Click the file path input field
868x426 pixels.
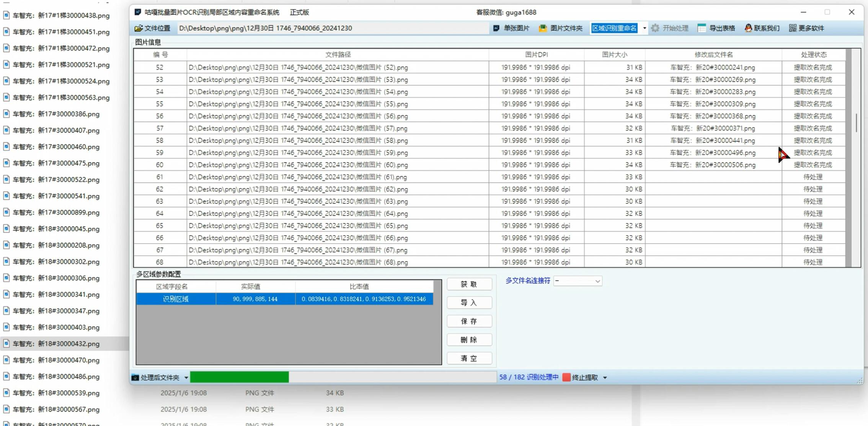tap(333, 28)
